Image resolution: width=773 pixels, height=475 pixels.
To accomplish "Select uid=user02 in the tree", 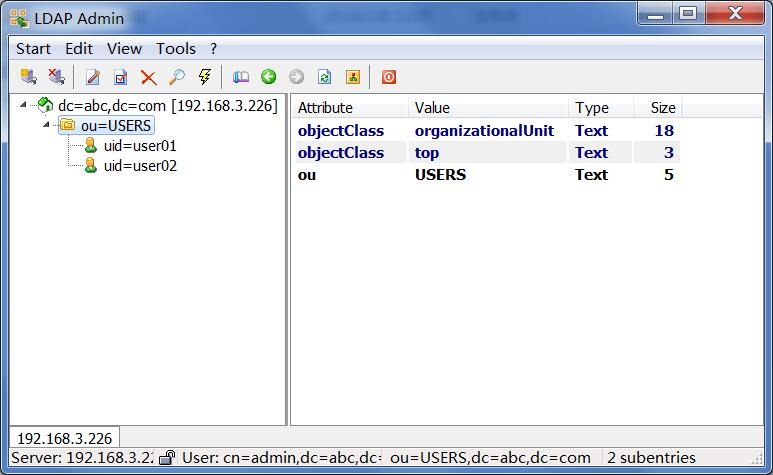I will (140, 166).
